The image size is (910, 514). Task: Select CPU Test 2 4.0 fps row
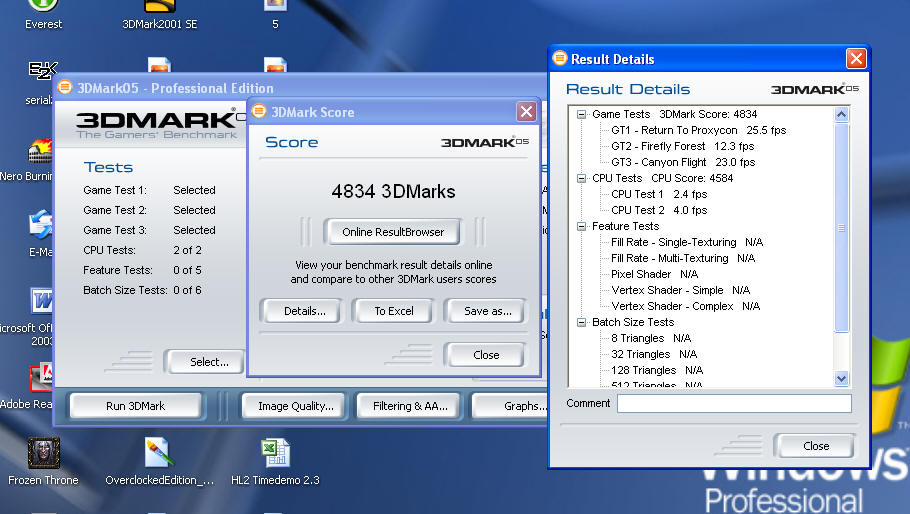click(659, 210)
